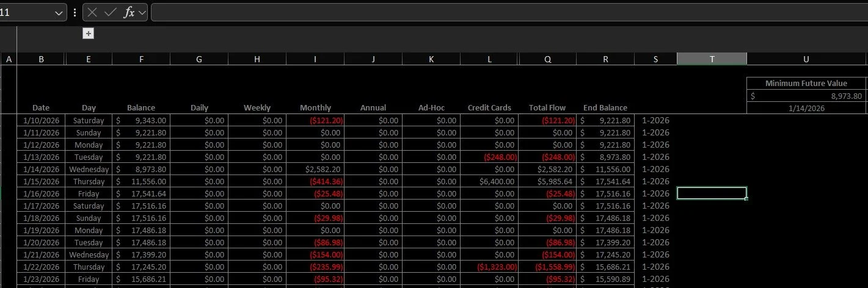Image resolution: width=868 pixels, height=288 pixels.
Task: Open the dropdown arrow beside the fx button
Action: click(x=142, y=13)
